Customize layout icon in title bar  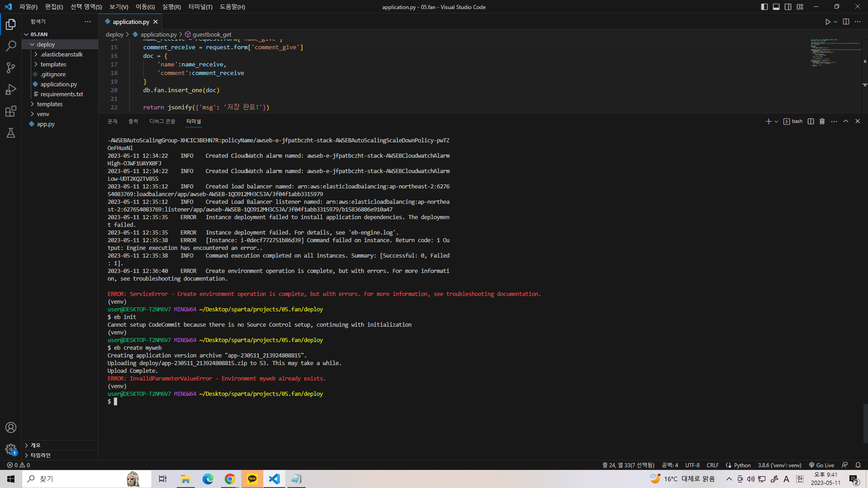800,7
